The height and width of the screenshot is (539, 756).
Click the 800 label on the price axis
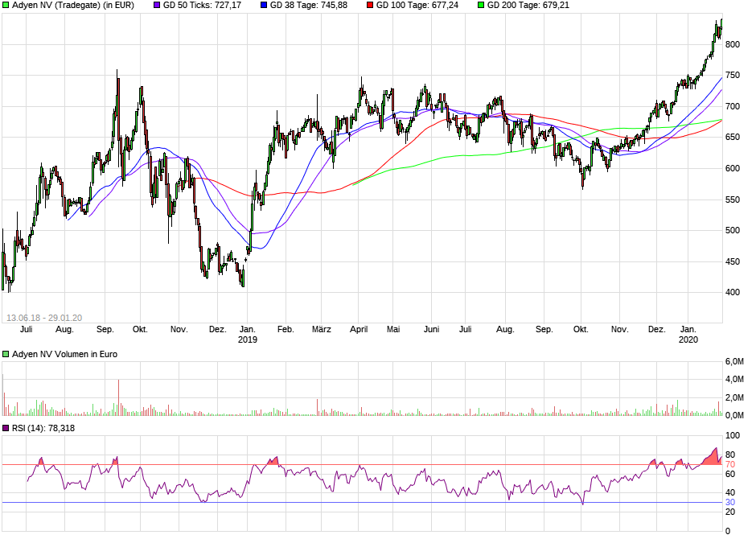pyautogui.click(x=733, y=46)
